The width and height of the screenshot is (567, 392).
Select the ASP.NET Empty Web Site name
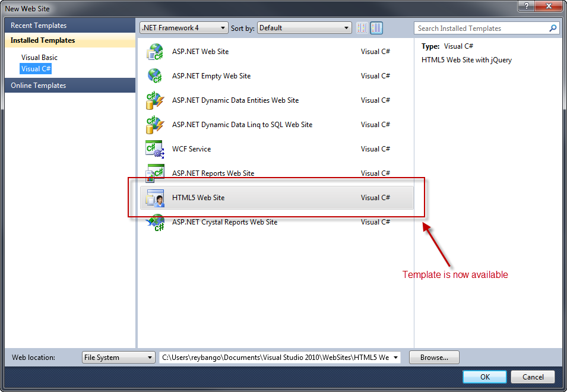click(211, 76)
